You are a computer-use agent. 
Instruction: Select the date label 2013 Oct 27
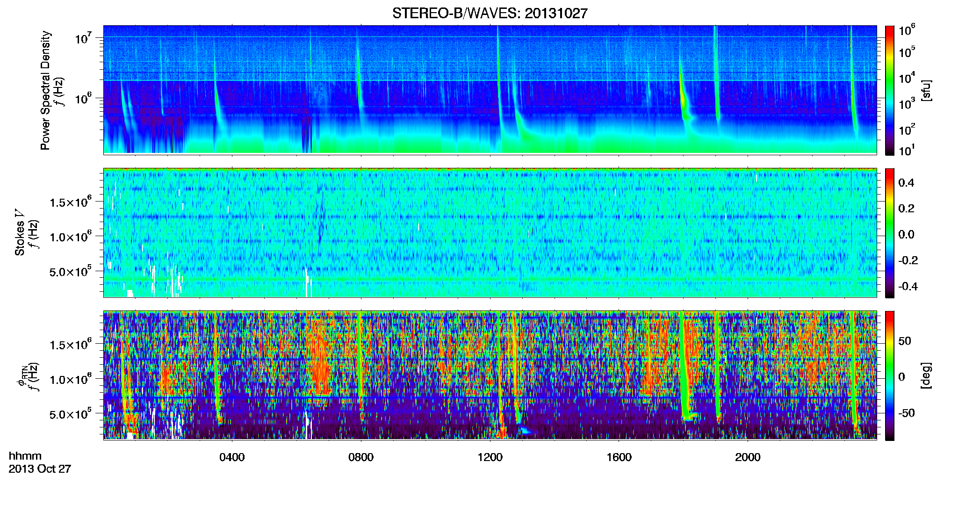pos(40,469)
